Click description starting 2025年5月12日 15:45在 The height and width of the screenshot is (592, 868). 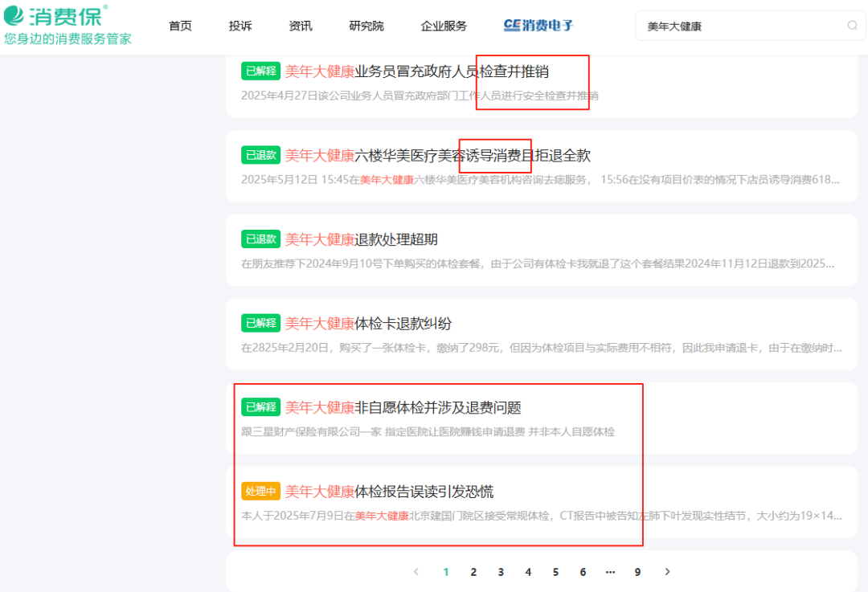click(540, 180)
